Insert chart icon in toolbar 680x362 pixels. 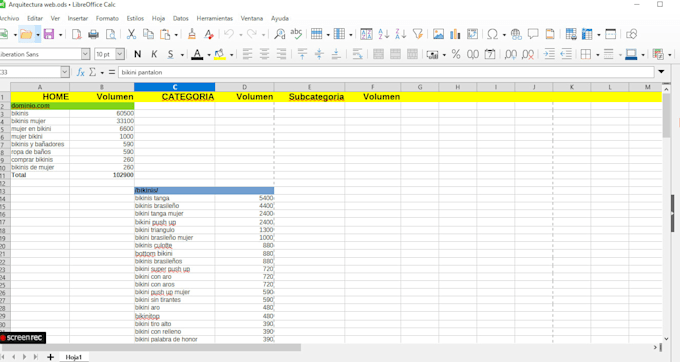pyautogui.click(x=455, y=34)
